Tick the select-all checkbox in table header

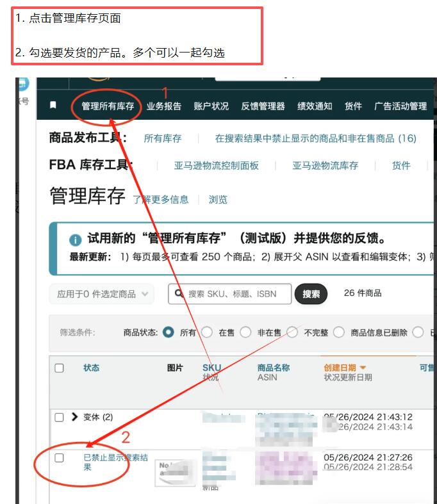tap(59, 368)
